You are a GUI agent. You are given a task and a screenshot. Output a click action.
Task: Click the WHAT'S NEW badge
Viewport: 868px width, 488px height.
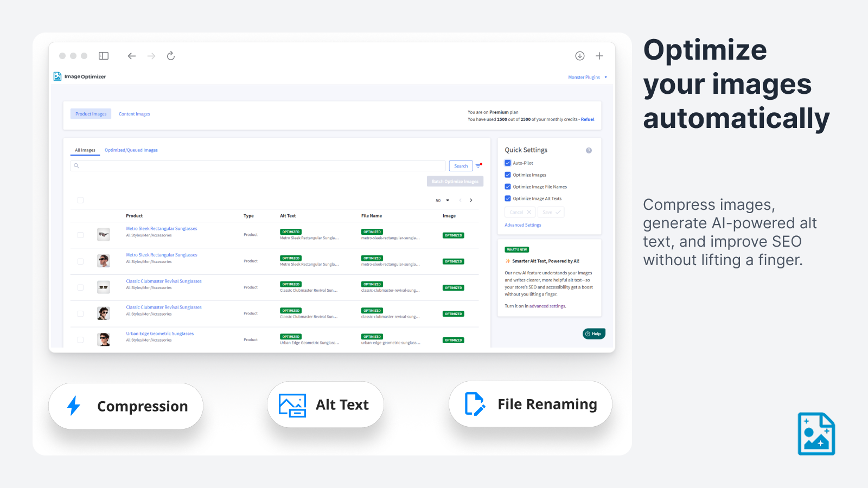tap(517, 250)
